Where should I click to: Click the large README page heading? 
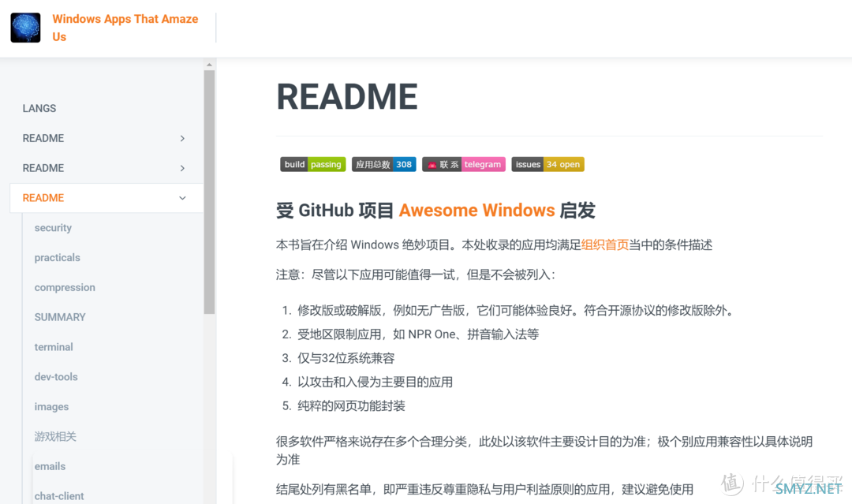click(x=346, y=97)
